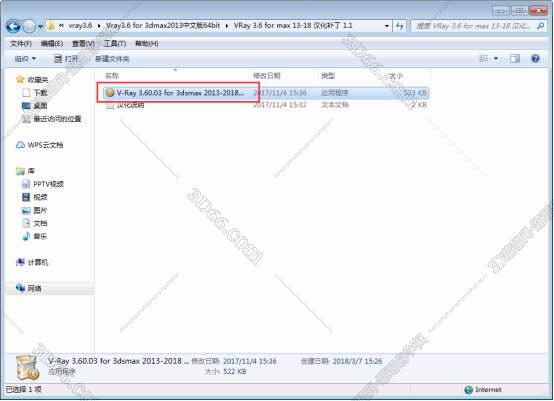Open the 视频 library

(x=40, y=197)
